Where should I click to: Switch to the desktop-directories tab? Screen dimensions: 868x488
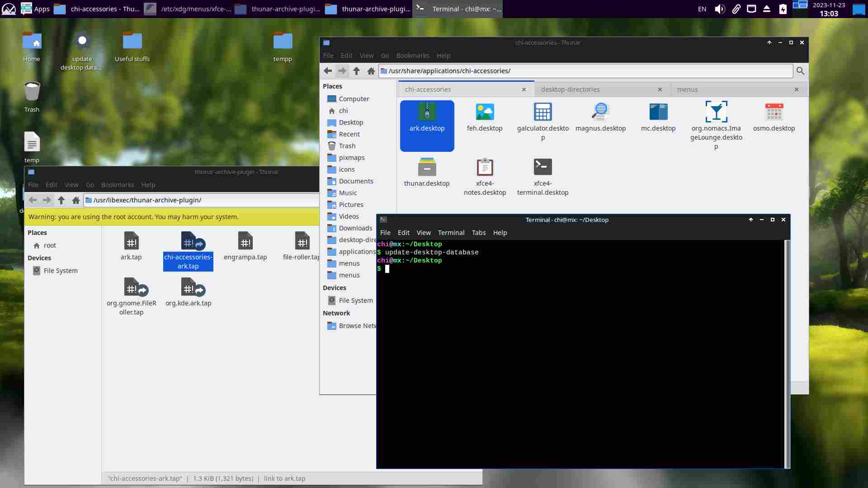(570, 89)
